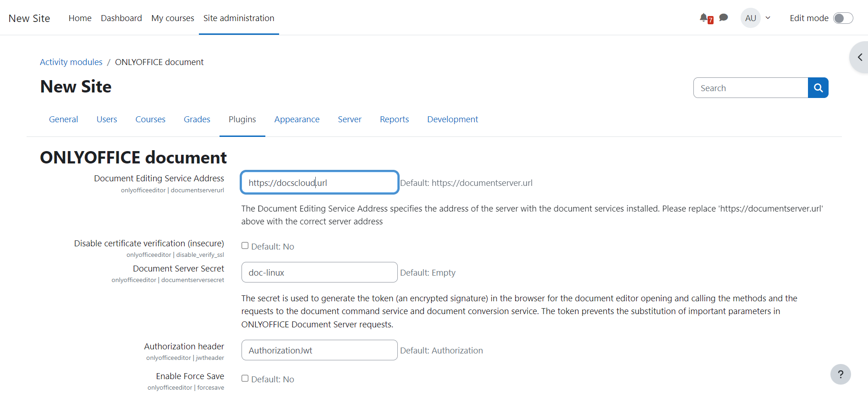Focus the Document Server Secret field
The image size is (868, 402).
(319, 272)
